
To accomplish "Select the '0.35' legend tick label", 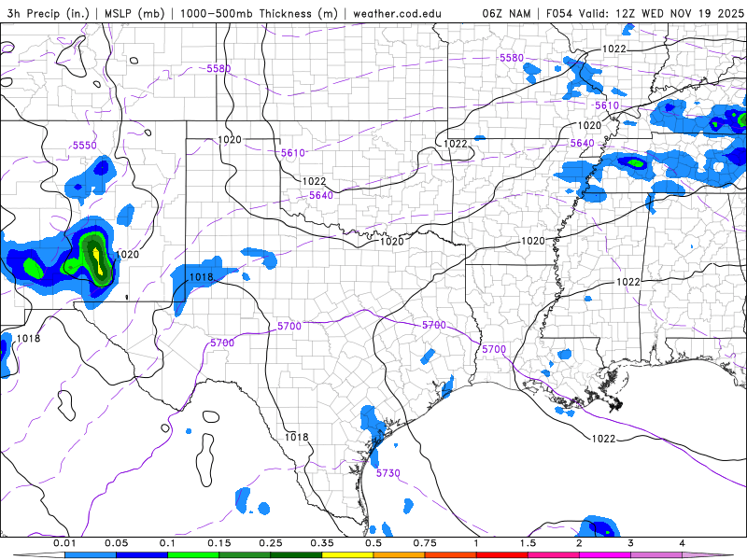I will coord(322,543).
